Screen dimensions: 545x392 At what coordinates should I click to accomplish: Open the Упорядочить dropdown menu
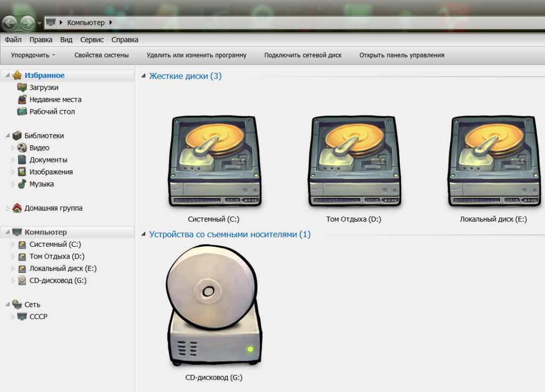pyautogui.click(x=33, y=55)
